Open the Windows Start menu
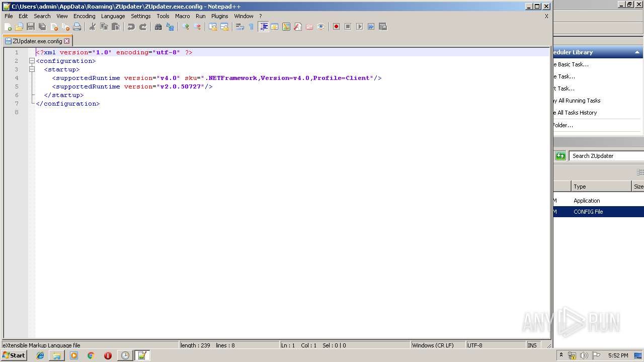This screenshot has height=362, width=644. (14, 355)
